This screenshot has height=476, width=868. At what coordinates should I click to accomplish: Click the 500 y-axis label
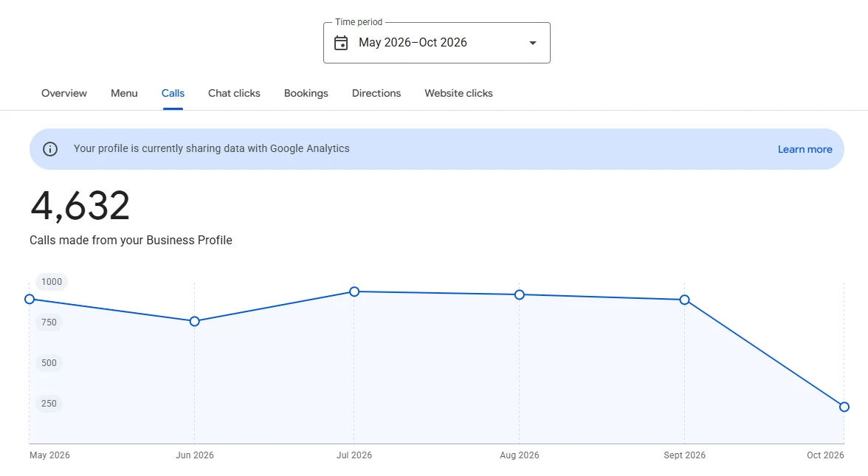tap(49, 363)
